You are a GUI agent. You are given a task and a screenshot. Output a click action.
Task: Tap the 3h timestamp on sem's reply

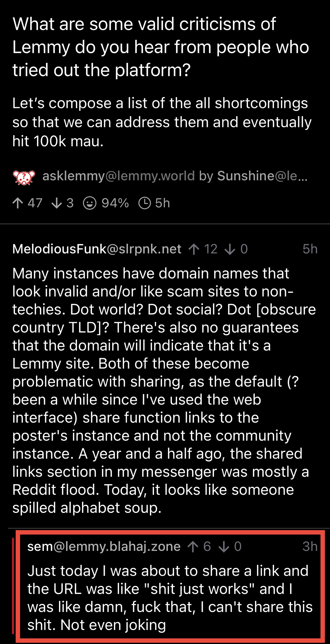tap(310, 547)
